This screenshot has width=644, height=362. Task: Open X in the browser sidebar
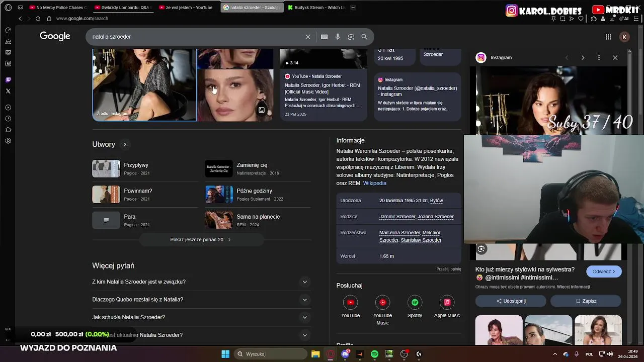coord(8,91)
